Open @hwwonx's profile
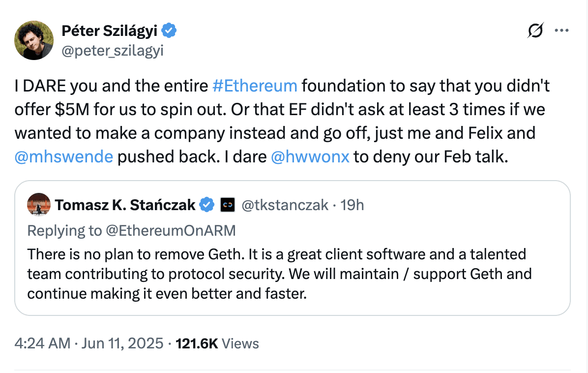The height and width of the screenshot is (373, 588). pos(310,156)
